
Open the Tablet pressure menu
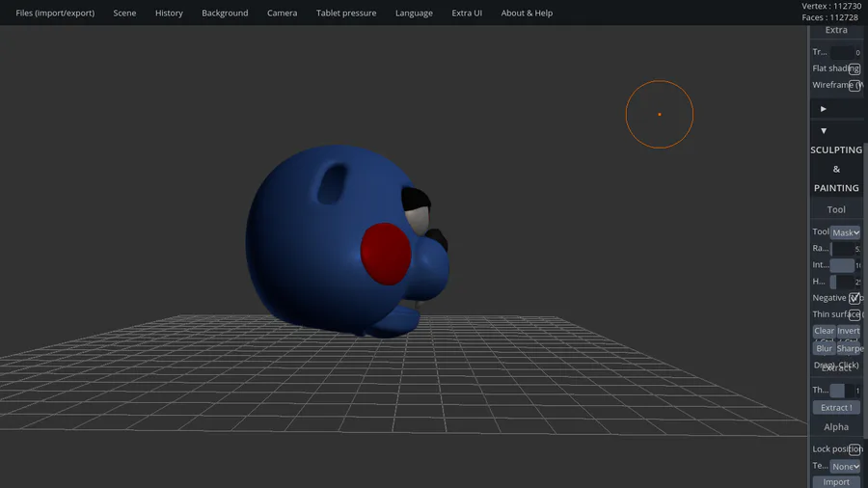pyautogui.click(x=346, y=13)
